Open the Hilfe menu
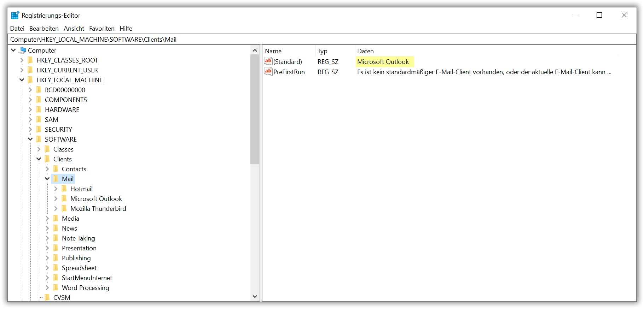This screenshot has width=644, height=309. pyautogui.click(x=126, y=29)
